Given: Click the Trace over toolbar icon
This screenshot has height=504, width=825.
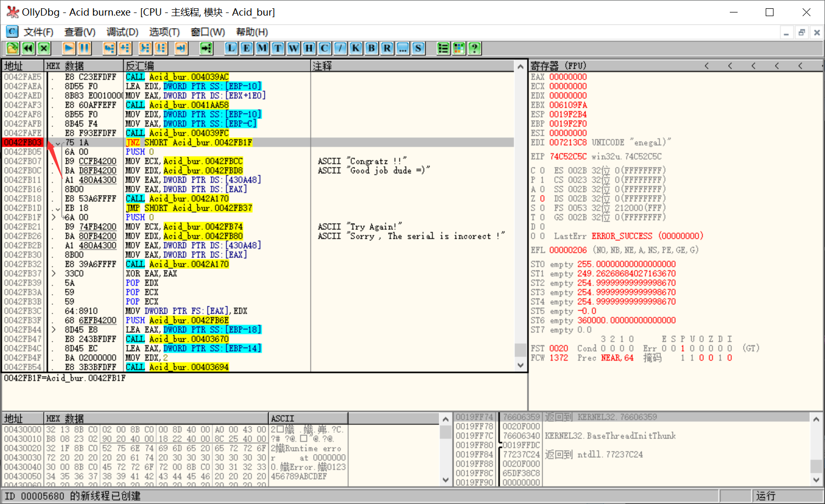Looking at the screenshot, I should (x=161, y=48).
